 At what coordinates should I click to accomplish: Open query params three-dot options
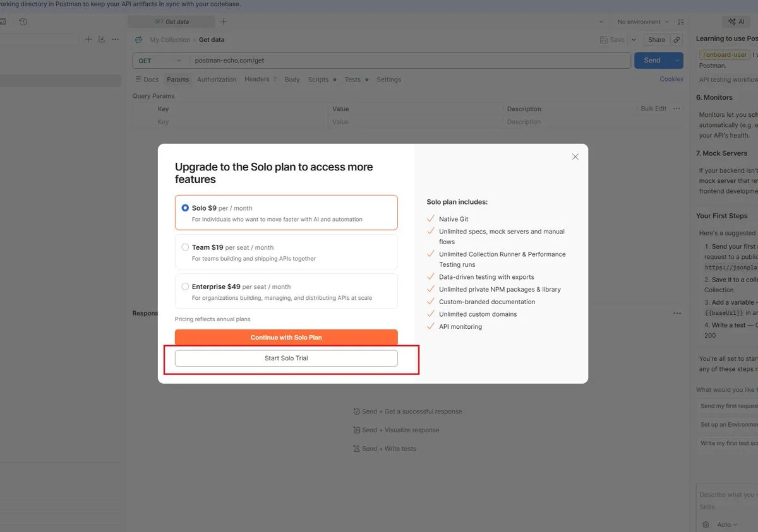[677, 109]
